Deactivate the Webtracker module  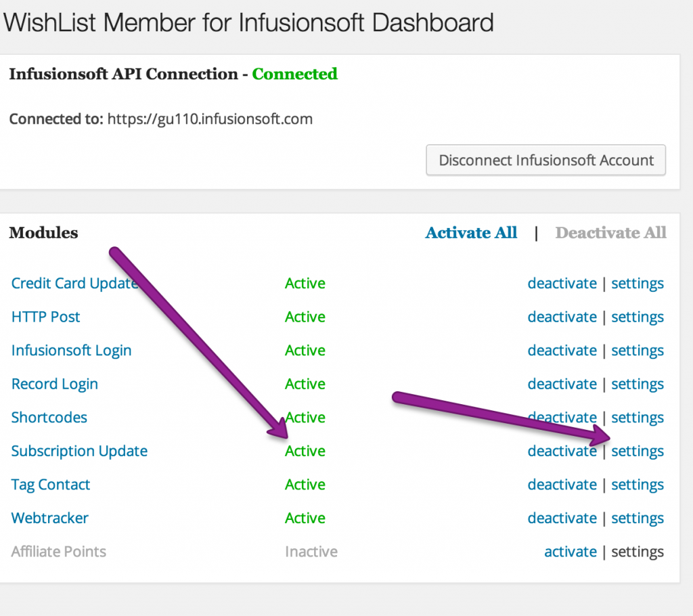click(562, 519)
